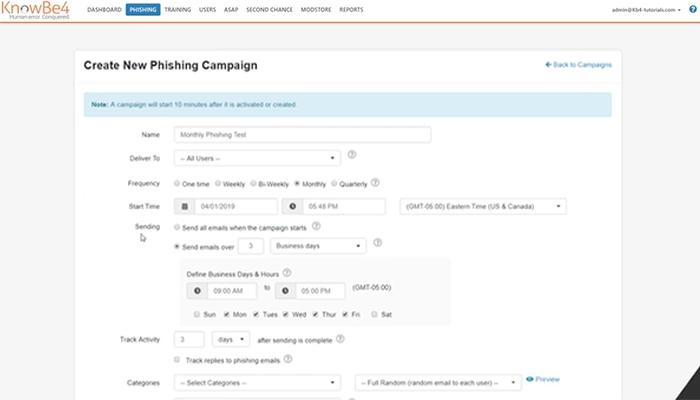The width and height of the screenshot is (700, 400).
Task: Select One time frequency
Action: tap(177, 183)
